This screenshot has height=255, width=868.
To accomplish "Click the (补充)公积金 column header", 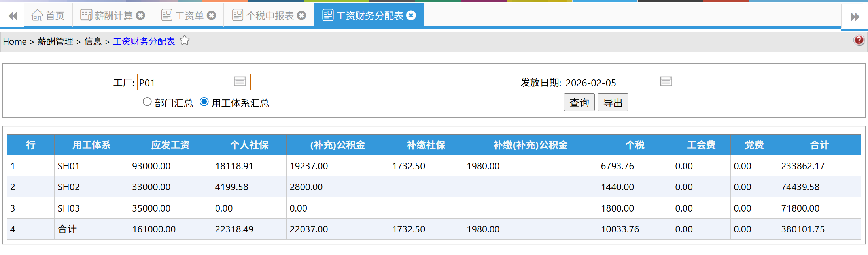I will [338, 145].
